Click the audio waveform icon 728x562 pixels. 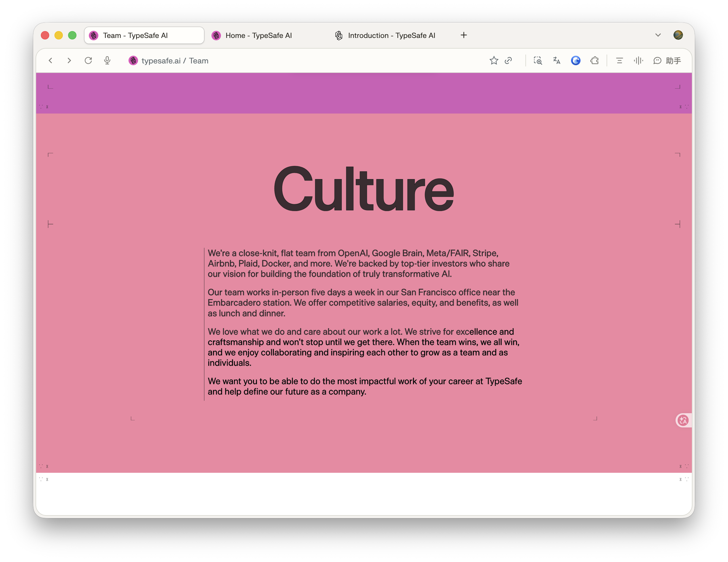(x=638, y=60)
